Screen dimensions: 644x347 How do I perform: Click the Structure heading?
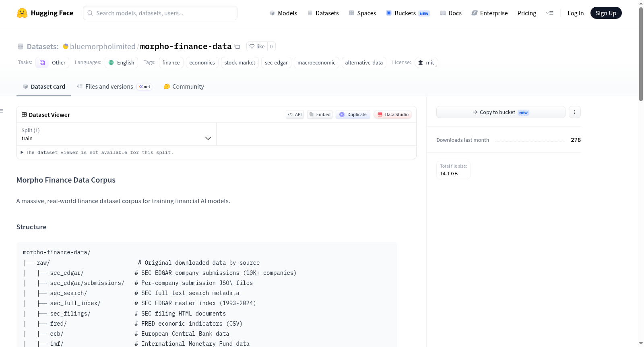pos(31,227)
